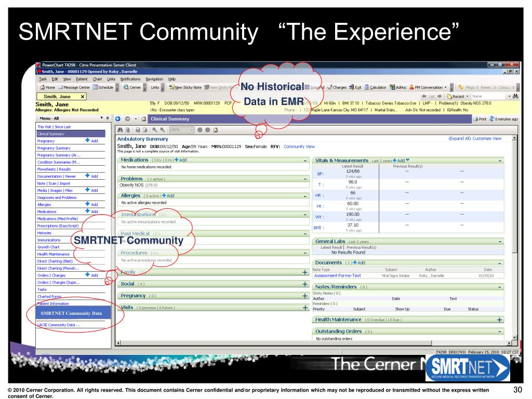Open Prescriptions (EasyScript)
The width and height of the screenshot is (532, 399).
coord(58,225)
